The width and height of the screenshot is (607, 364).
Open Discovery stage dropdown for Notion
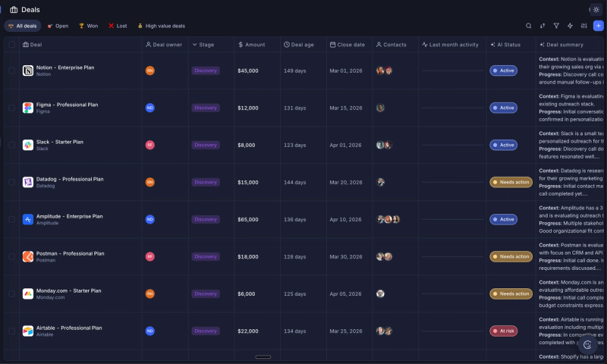(x=206, y=71)
